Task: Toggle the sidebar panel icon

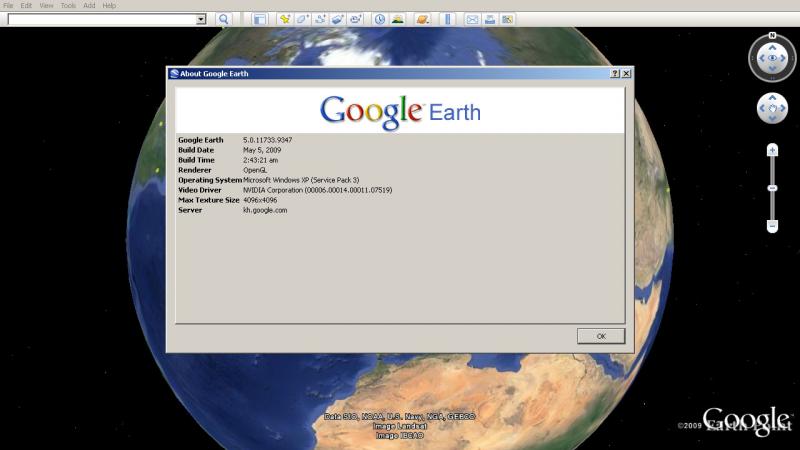Action: tap(259, 19)
